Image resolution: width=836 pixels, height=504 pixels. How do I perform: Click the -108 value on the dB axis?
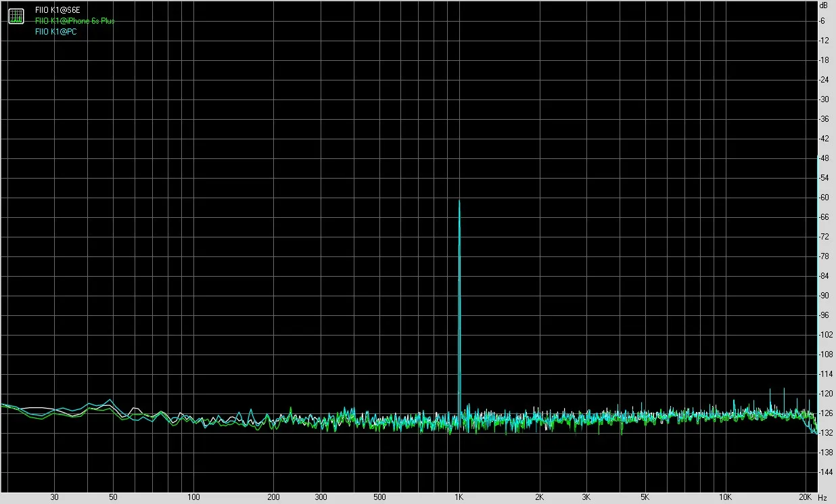pyautogui.click(x=825, y=354)
